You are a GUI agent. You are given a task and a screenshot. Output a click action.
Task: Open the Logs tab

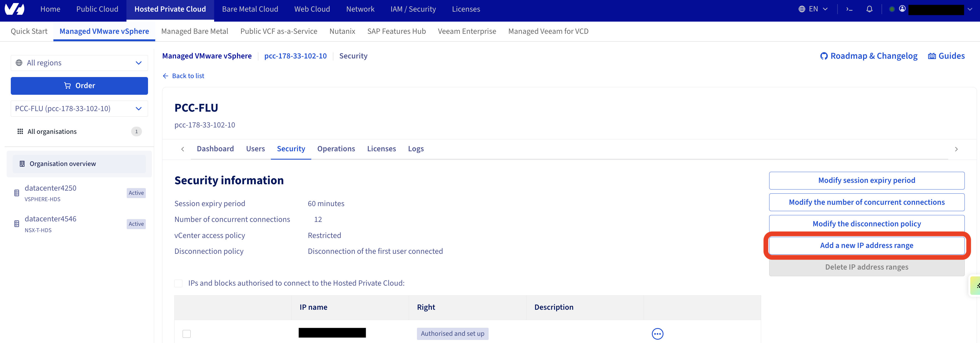(416, 149)
